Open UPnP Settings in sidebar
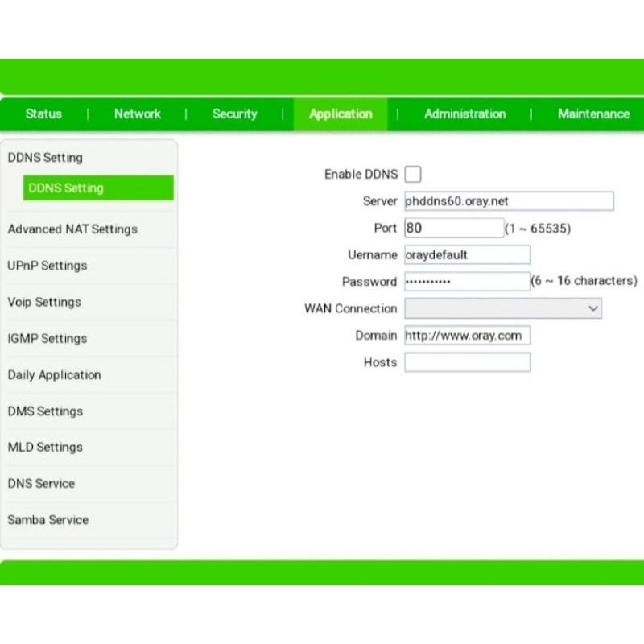 [47, 266]
